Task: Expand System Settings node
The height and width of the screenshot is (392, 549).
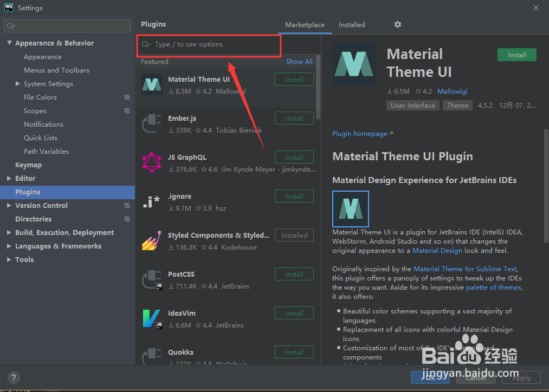Action: tap(17, 83)
